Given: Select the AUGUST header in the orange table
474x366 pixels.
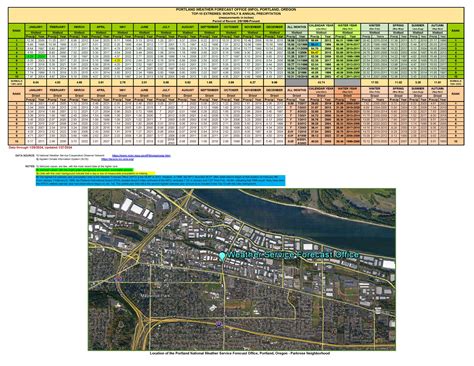Looking at the screenshot, I should [187, 90].
